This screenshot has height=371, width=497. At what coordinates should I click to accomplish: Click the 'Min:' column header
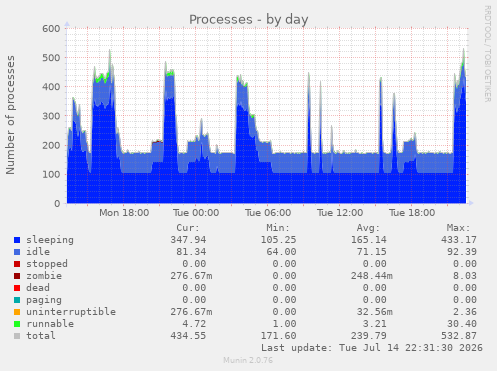[x=278, y=228]
